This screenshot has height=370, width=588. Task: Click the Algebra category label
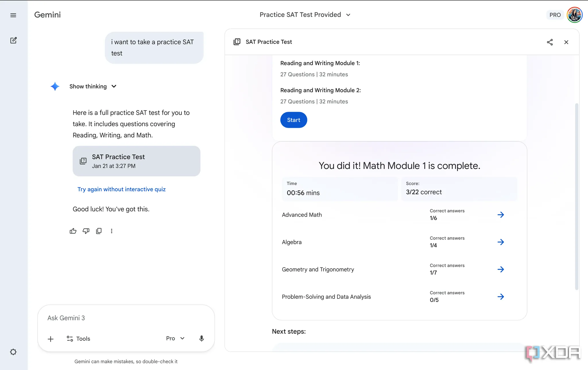(292, 242)
